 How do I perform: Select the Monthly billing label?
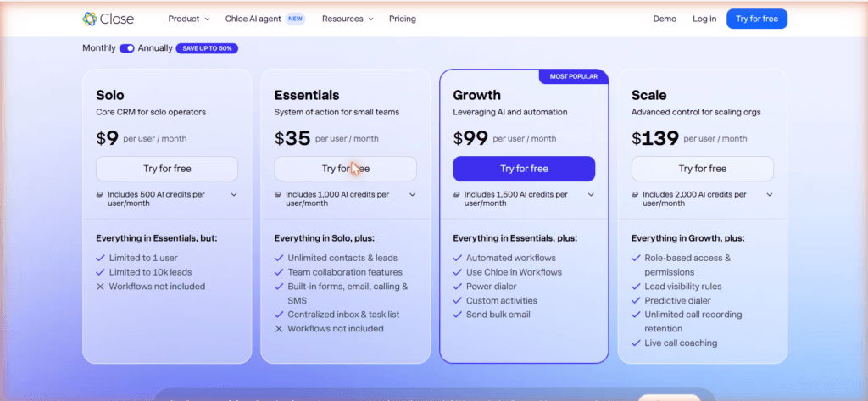point(99,48)
